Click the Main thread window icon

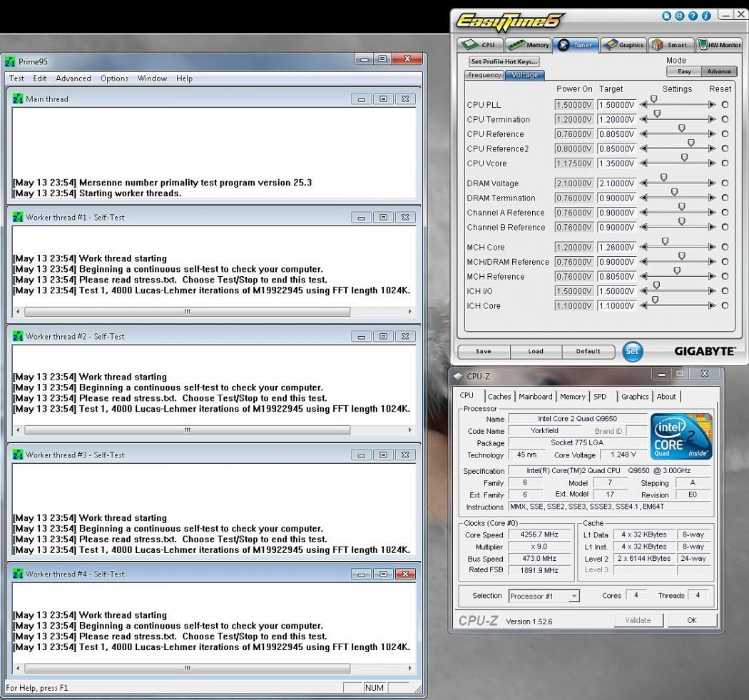(x=18, y=99)
